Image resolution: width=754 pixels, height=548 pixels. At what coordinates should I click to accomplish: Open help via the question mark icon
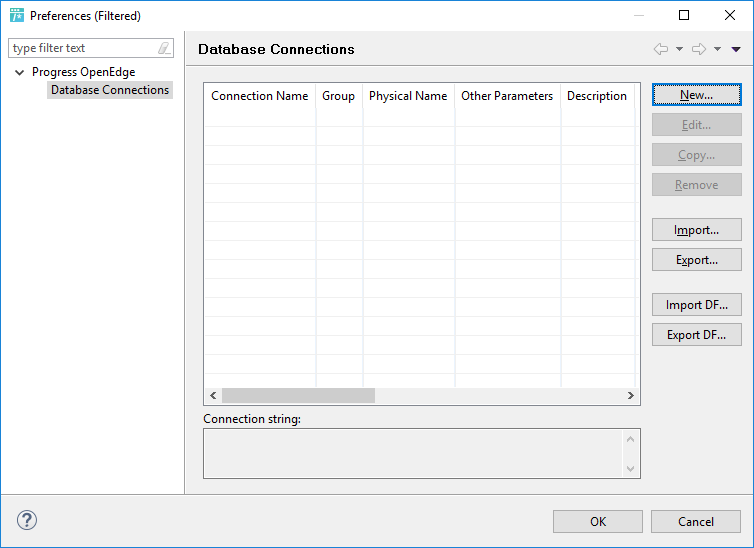click(27, 520)
